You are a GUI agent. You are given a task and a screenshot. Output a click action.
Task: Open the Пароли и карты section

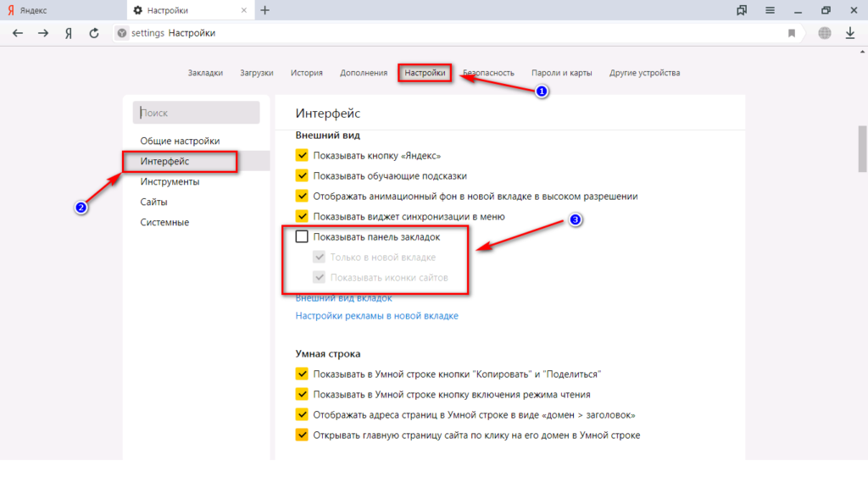point(562,73)
